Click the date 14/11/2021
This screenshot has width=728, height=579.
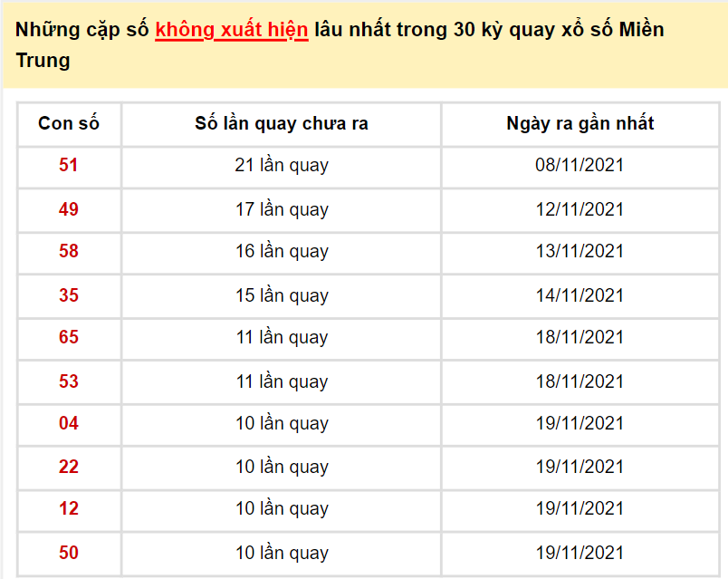(580, 295)
